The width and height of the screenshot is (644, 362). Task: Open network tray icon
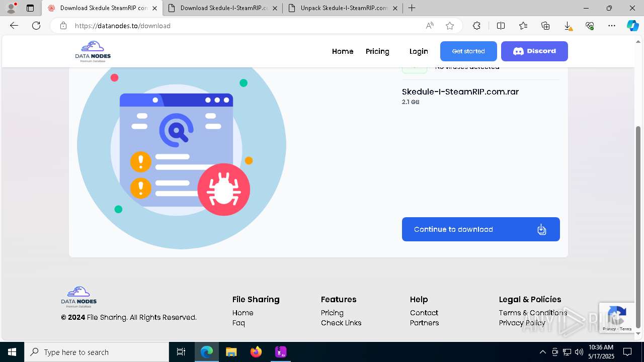[567, 352]
